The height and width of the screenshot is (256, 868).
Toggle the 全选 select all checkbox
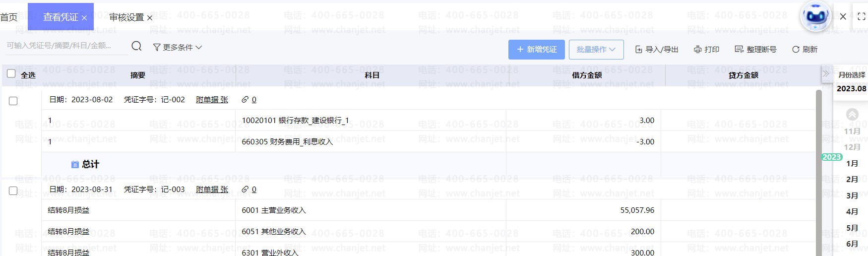coord(11,74)
